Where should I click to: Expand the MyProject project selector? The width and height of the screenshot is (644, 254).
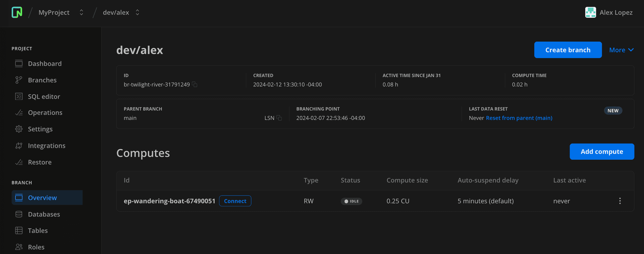coord(81,12)
